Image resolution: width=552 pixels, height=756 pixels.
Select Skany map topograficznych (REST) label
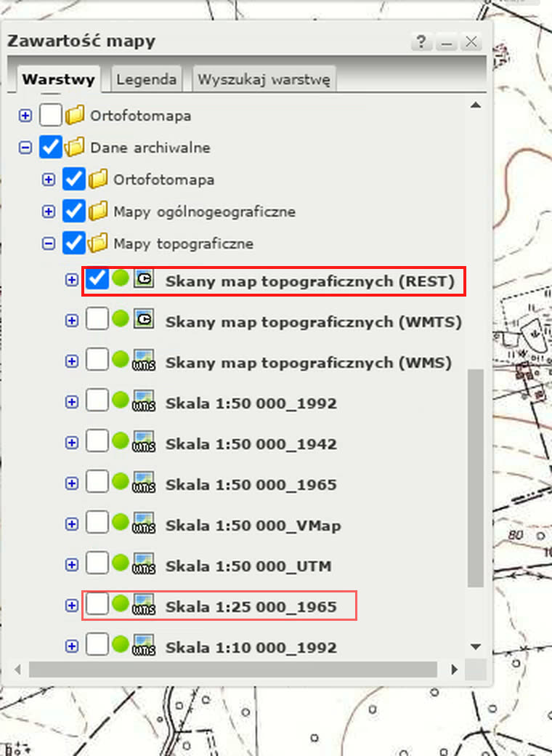[x=310, y=281]
